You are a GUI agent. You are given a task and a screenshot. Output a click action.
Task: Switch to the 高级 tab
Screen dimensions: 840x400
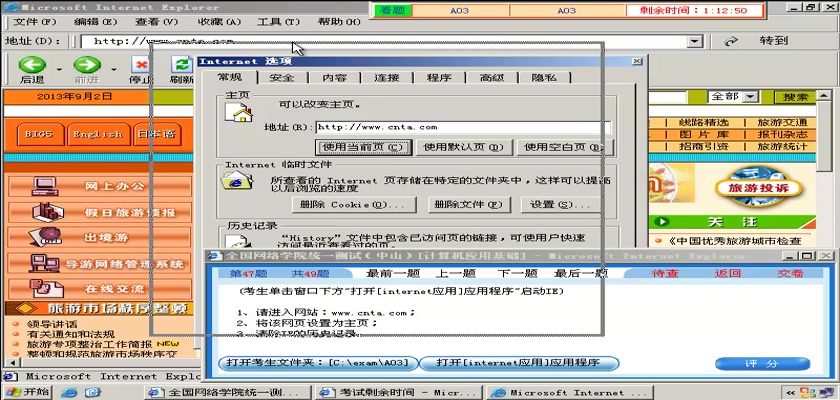[x=492, y=78]
